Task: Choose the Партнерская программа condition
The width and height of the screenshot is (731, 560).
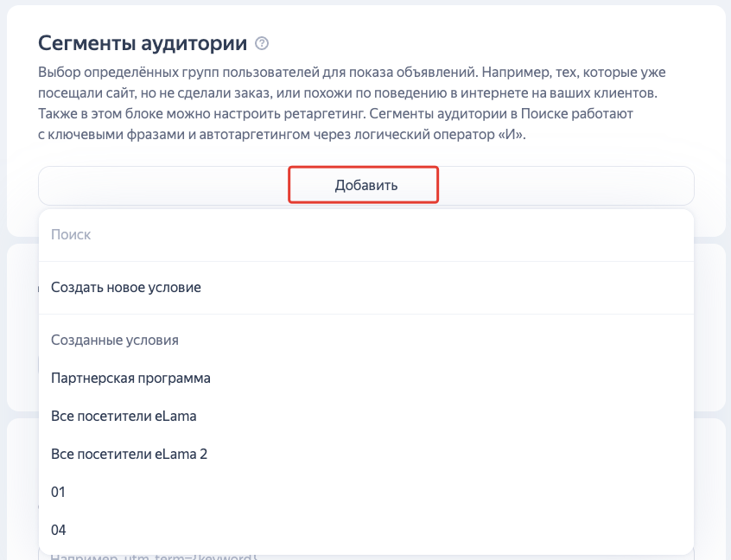Action: coord(132,378)
